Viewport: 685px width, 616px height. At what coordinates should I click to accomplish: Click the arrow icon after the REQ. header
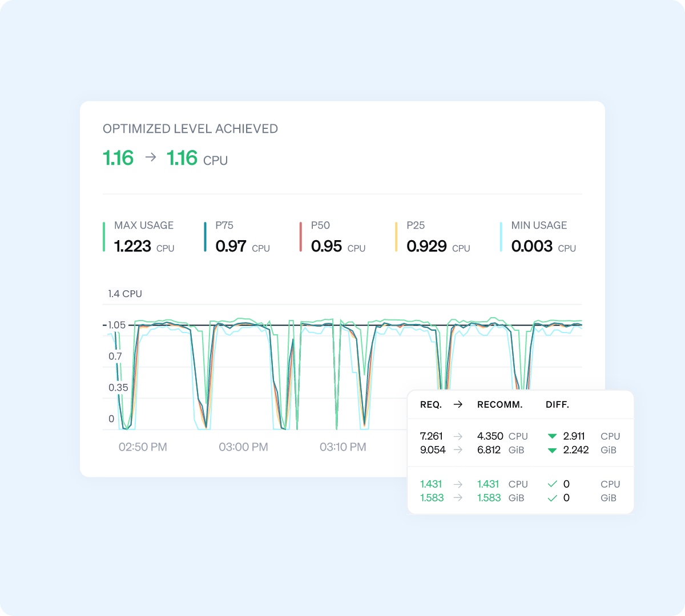(x=458, y=404)
